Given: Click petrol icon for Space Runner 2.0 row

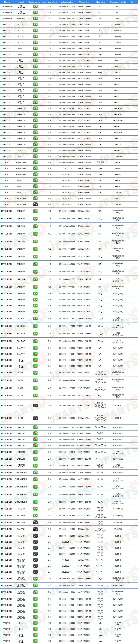Looking at the screenshot, I should click(x=35, y=578).
